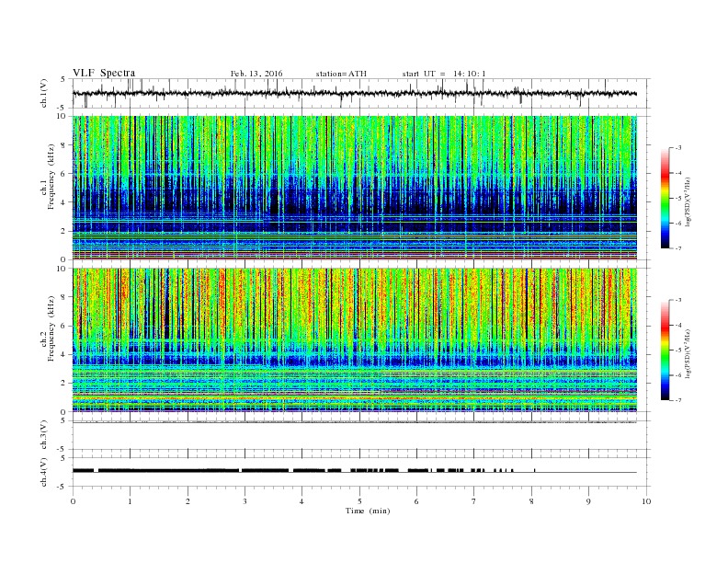
Task: Click time axis tick label "8"
Action: coord(531,501)
